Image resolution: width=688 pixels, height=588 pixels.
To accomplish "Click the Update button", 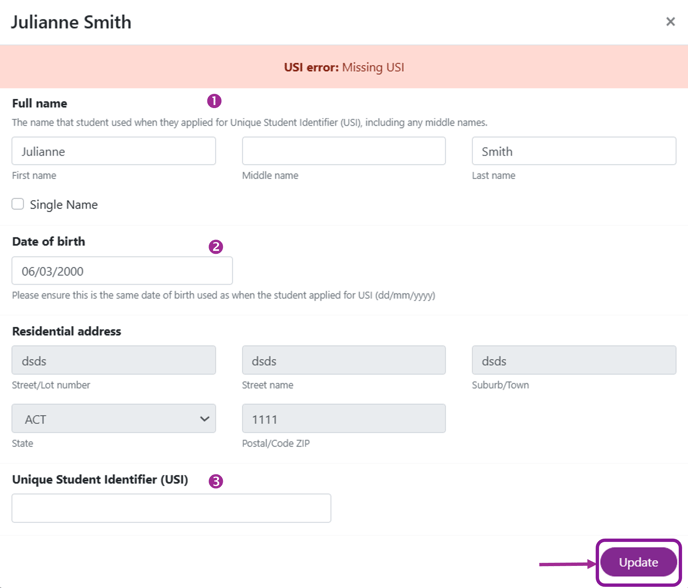I will [x=638, y=562].
